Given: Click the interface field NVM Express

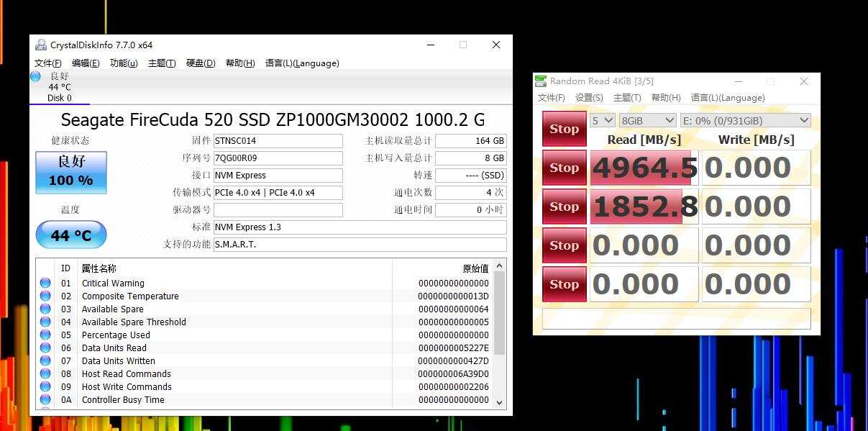Looking at the screenshot, I should tap(278, 176).
